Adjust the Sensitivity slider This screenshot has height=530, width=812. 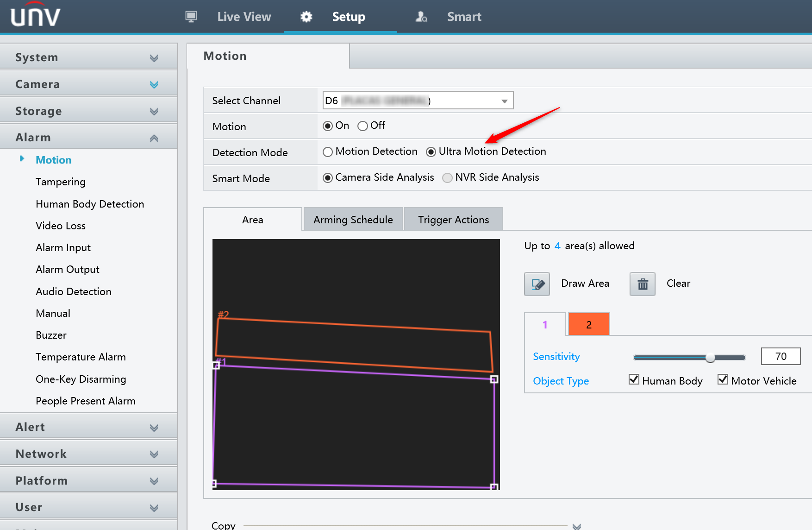point(710,357)
